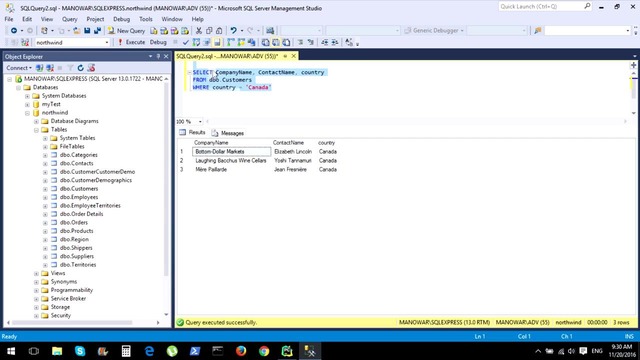Click the Open File folder icon
The width and height of the screenshot is (640, 360).
pyautogui.click(x=76, y=31)
